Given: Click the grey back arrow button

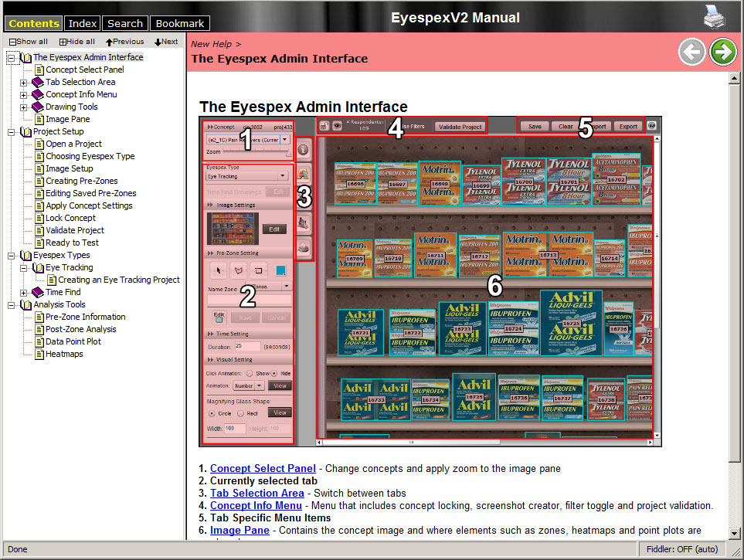Looking at the screenshot, I should [x=691, y=52].
